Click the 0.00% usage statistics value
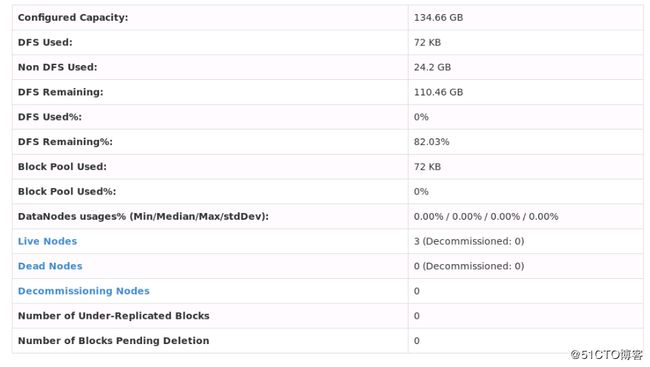This screenshot has height=367, width=650. pos(486,216)
